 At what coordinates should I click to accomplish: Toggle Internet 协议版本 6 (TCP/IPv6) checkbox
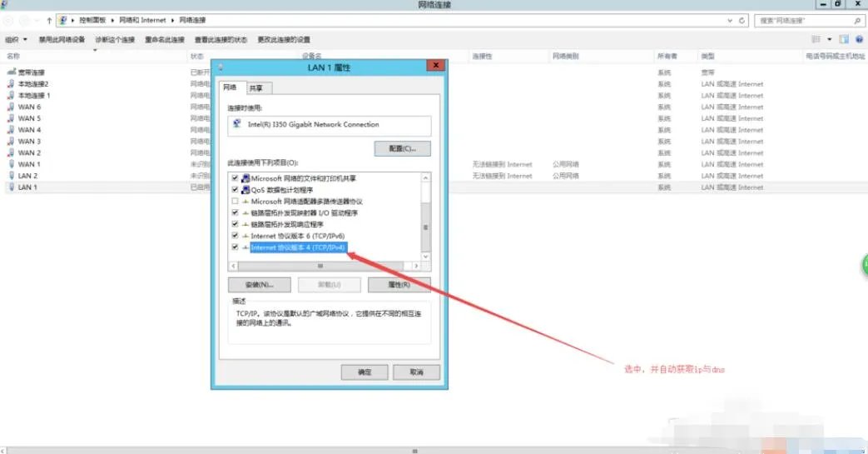coord(235,236)
